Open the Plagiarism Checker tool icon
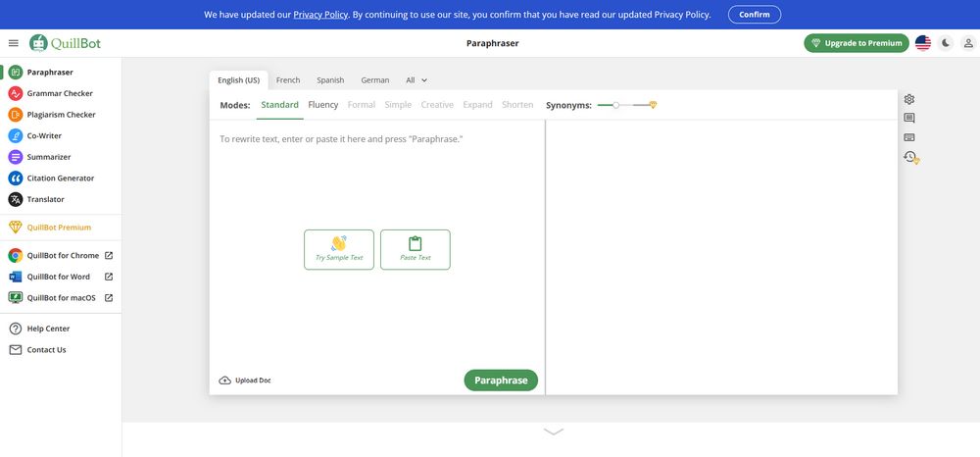 [16, 115]
